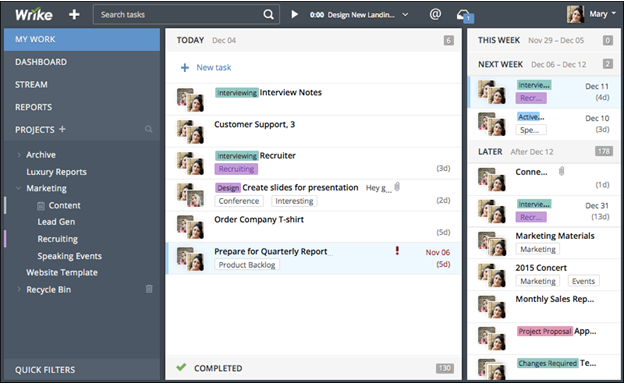The height and width of the screenshot is (384, 625).
Task: Open the Projects section header
Action: pos(35,130)
